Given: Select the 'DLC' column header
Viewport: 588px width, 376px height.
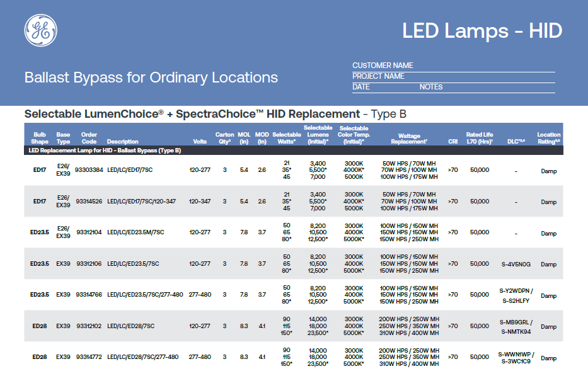Looking at the screenshot, I should point(516,141).
